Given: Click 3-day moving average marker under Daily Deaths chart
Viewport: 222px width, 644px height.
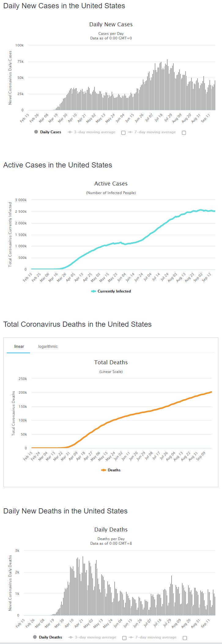Looking at the screenshot, I should pyautogui.click(x=71, y=637).
